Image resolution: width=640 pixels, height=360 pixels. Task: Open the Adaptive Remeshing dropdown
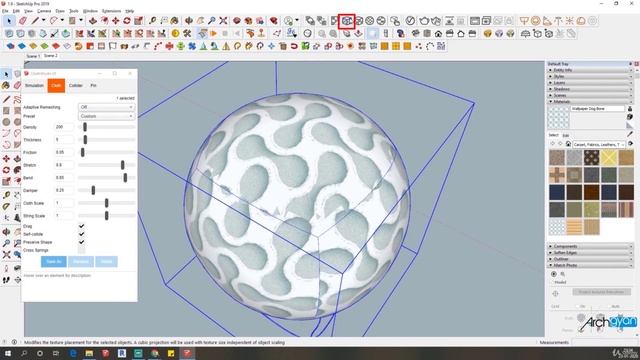(x=106, y=107)
